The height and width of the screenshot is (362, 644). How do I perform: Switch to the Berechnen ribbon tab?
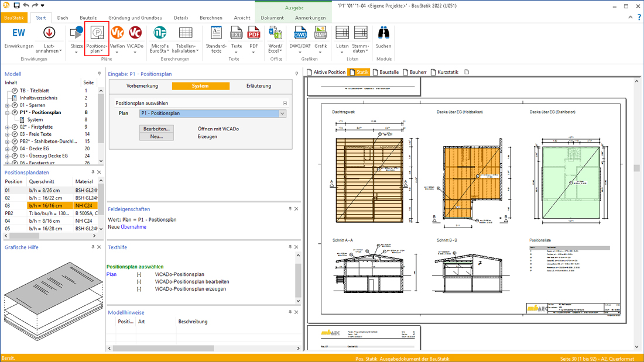[211, 18]
